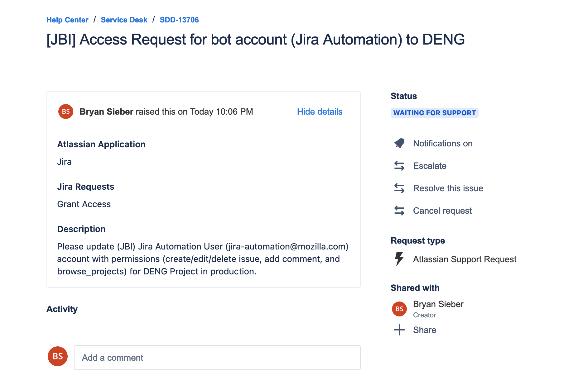The image size is (588, 375).
Task: Click BS avatar beside raised-by line
Action: click(x=66, y=112)
